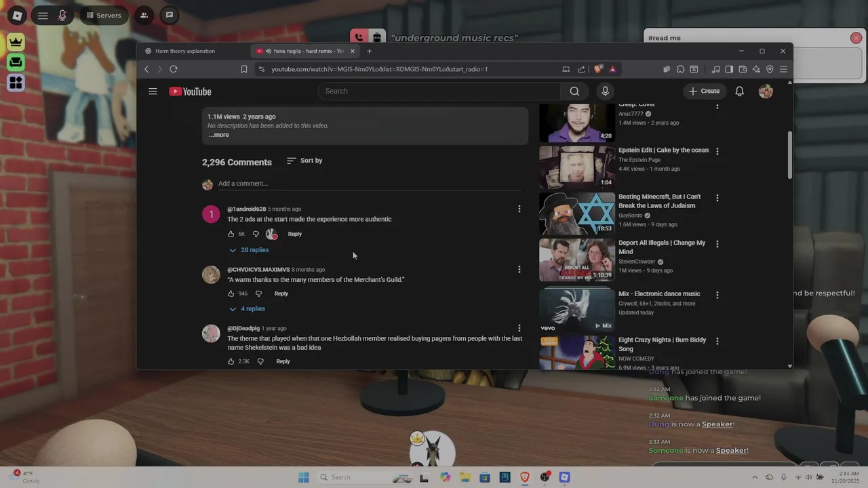868x488 pixels.
Task: Share this page from the address bar
Action: [581, 69]
